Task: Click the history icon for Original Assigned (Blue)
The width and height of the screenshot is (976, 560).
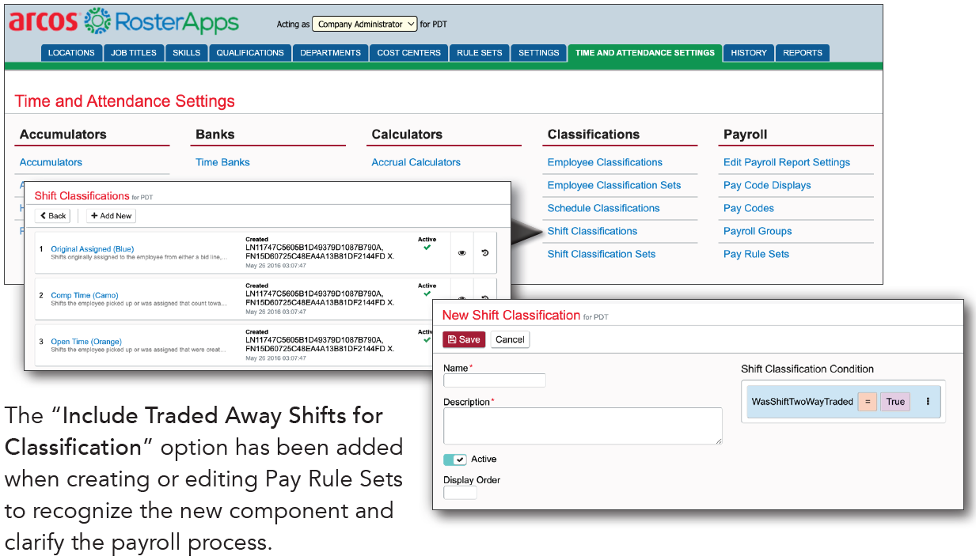Action: (x=484, y=253)
